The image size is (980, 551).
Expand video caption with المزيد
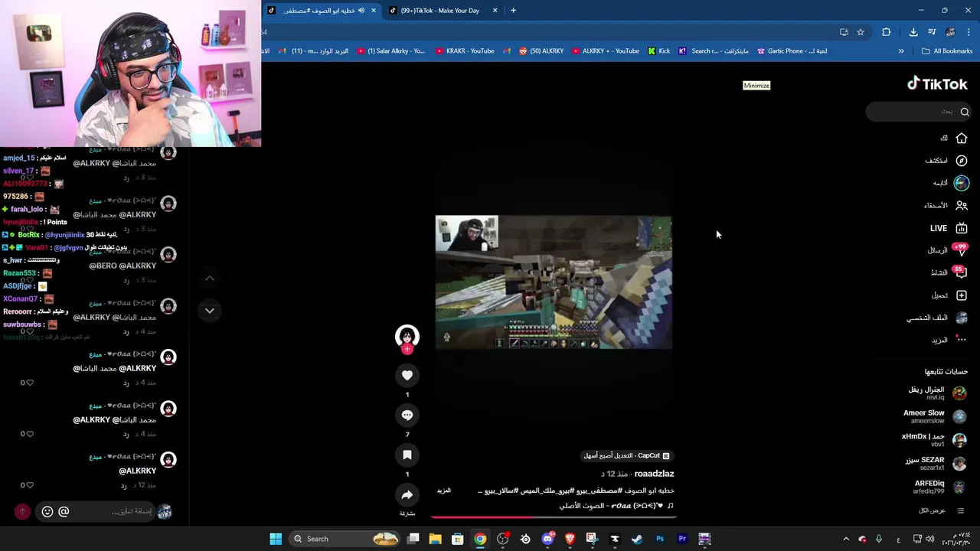[444, 491]
